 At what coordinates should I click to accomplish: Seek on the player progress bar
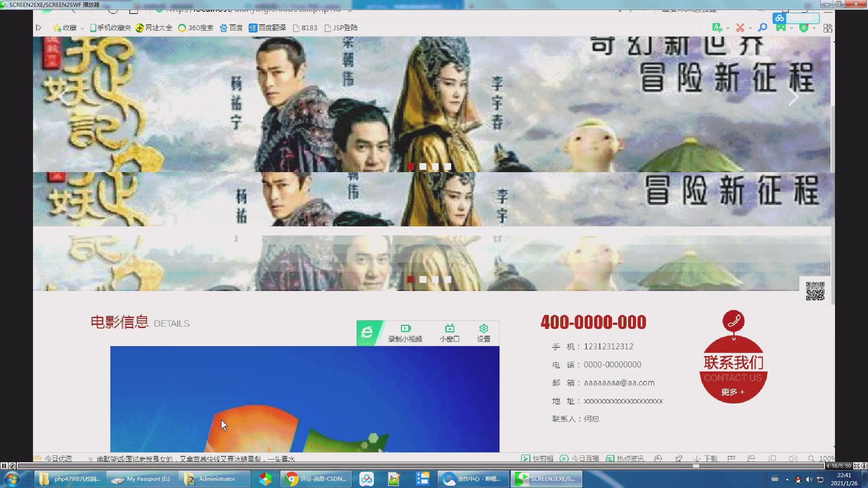pos(421,466)
